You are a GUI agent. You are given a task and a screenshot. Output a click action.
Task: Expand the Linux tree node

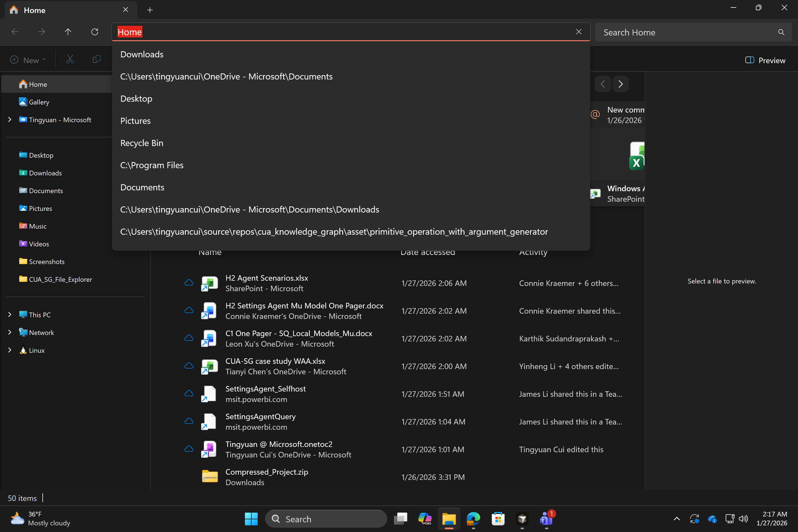click(x=10, y=350)
